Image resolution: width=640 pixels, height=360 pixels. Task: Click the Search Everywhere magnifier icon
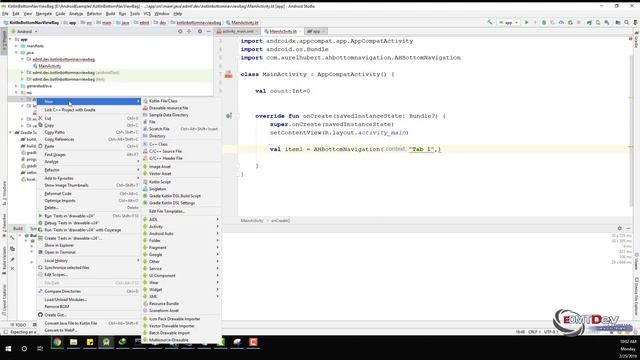[x=627, y=22]
